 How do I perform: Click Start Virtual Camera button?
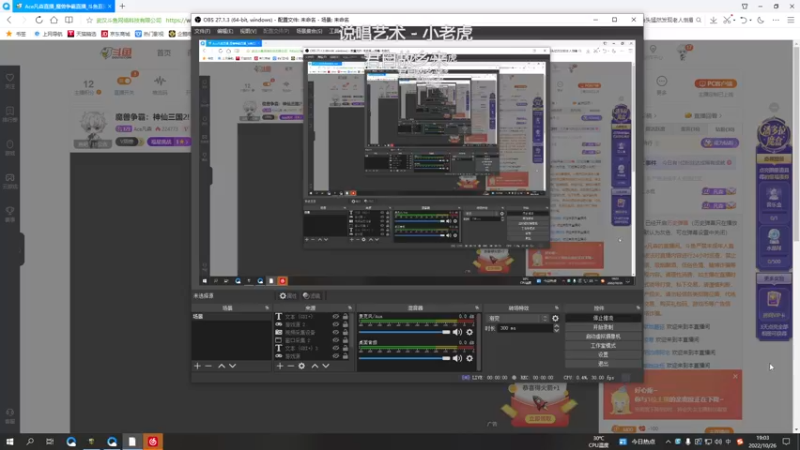[603, 336]
